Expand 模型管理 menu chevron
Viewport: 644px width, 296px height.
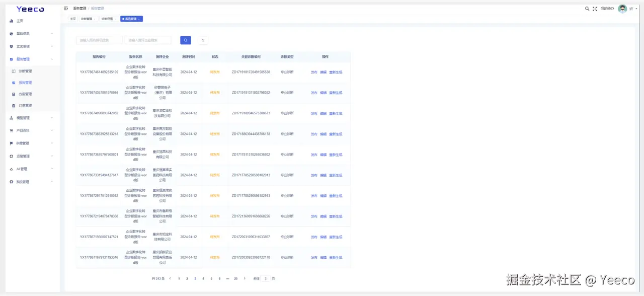tap(52, 118)
